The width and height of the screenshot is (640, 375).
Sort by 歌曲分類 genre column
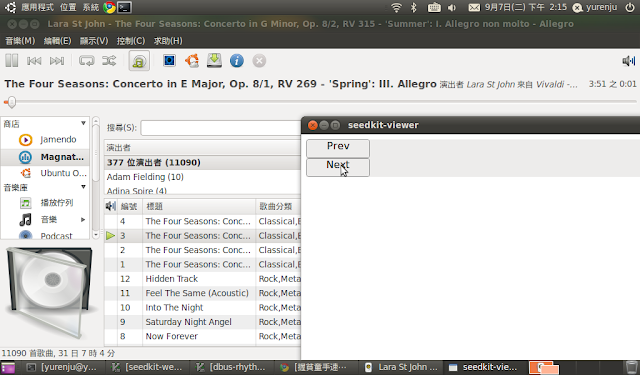[x=279, y=206]
